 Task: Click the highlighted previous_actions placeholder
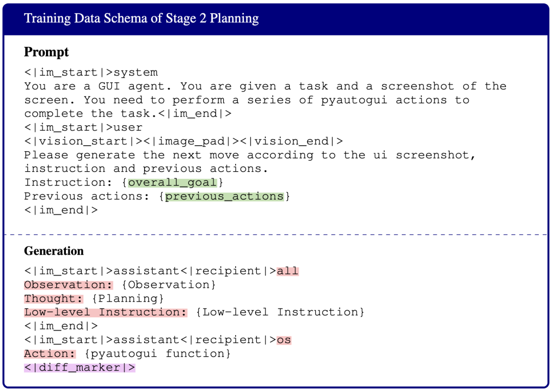[x=224, y=196]
